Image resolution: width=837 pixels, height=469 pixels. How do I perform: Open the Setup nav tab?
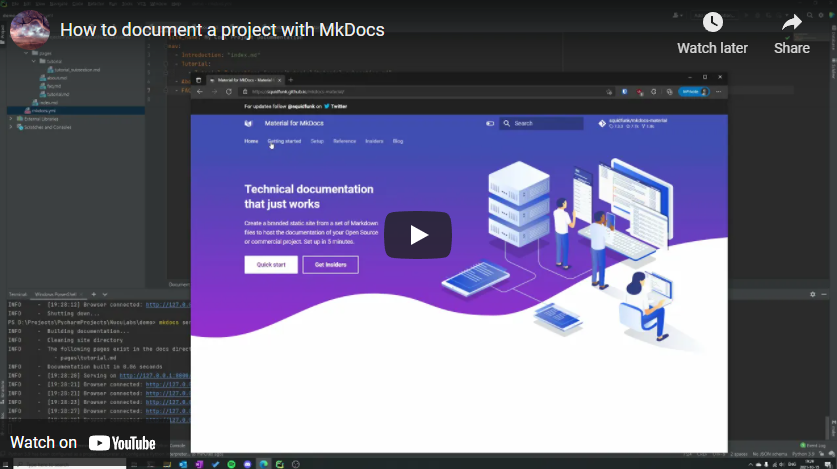click(x=317, y=141)
